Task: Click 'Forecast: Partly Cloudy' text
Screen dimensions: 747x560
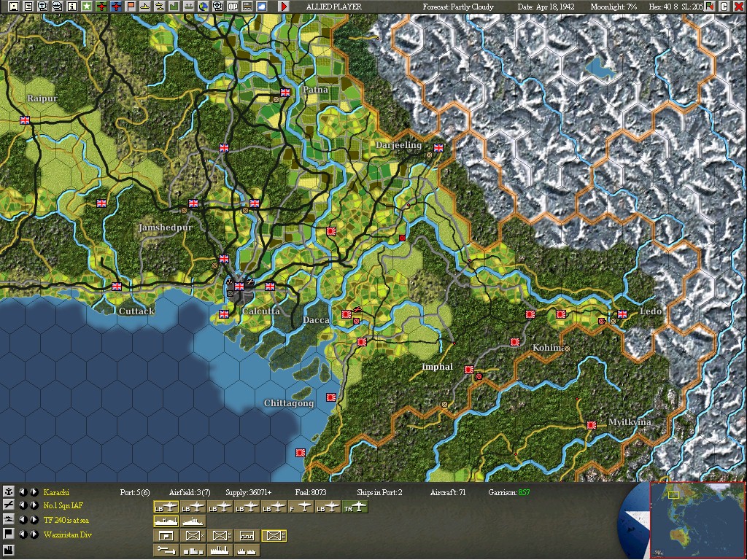Action: (x=458, y=7)
